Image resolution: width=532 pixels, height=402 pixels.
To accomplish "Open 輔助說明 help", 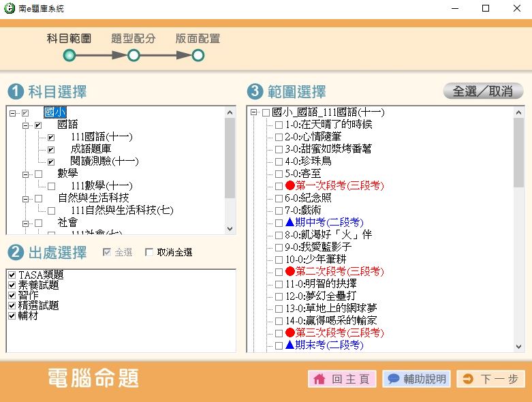I will pos(416,379).
